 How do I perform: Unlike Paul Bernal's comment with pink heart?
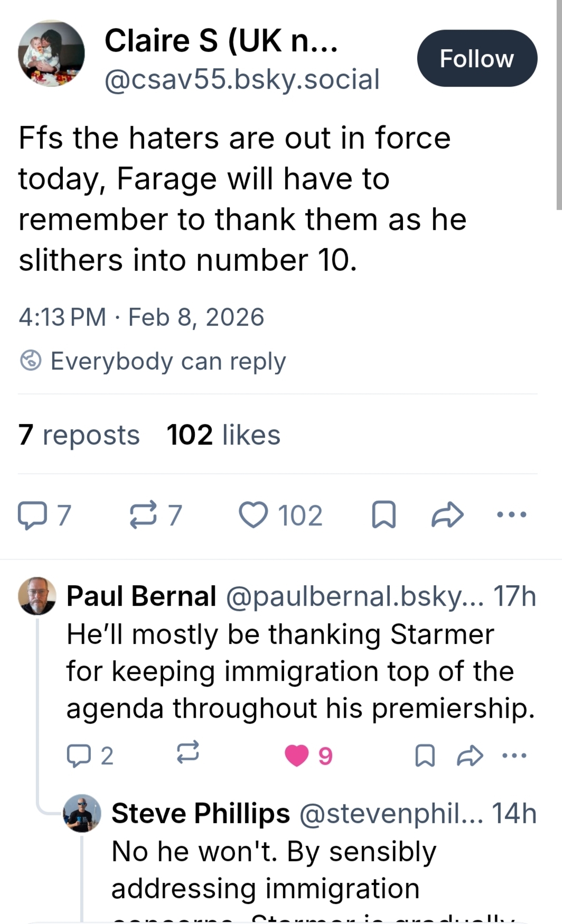click(297, 755)
